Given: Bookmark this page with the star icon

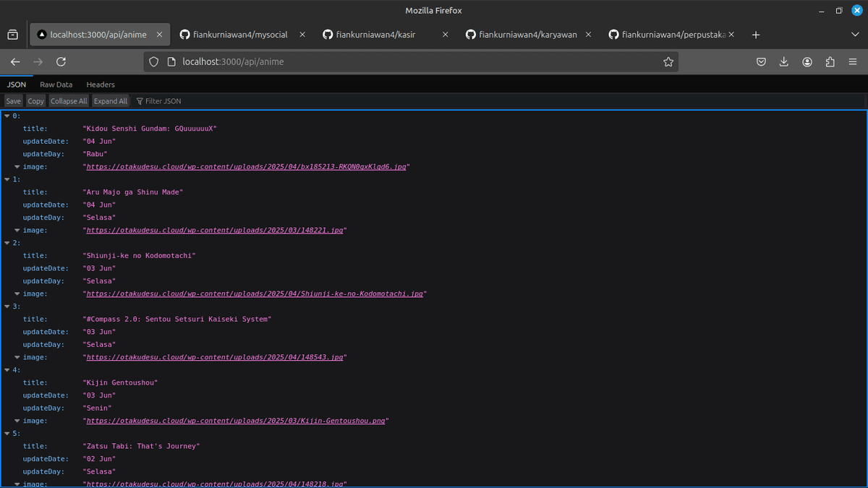Looking at the screenshot, I should [x=668, y=61].
